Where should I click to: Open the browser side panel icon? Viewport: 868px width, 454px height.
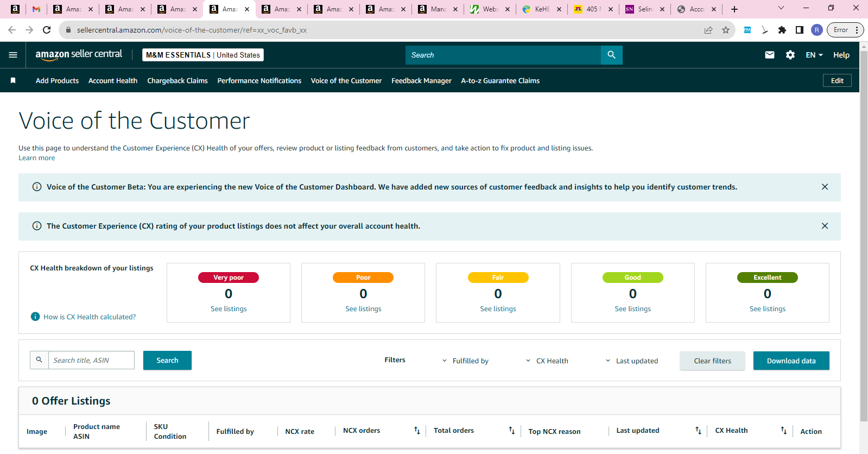click(799, 30)
